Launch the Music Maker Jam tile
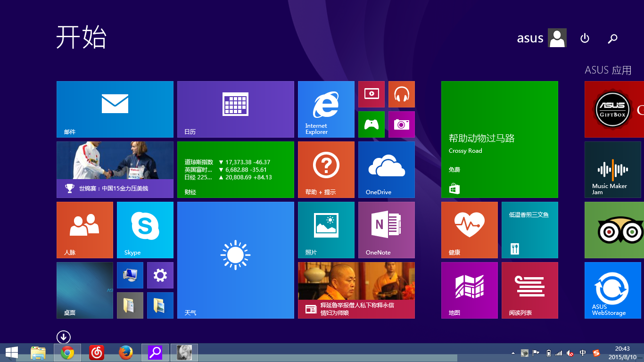Image resolution: width=644 pixels, height=362 pixels. coord(613,170)
